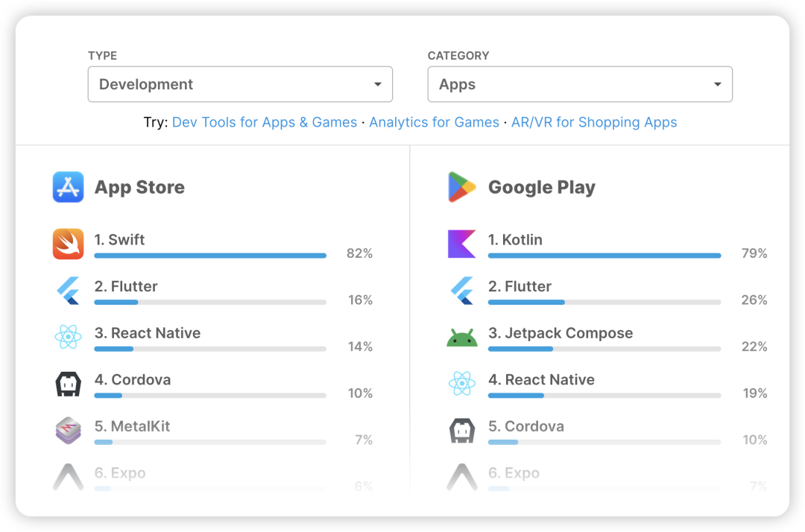The height and width of the screenshot is (532, 805).
Task: Click the arrow on the Category dropdown
Action: coord(717,84)
